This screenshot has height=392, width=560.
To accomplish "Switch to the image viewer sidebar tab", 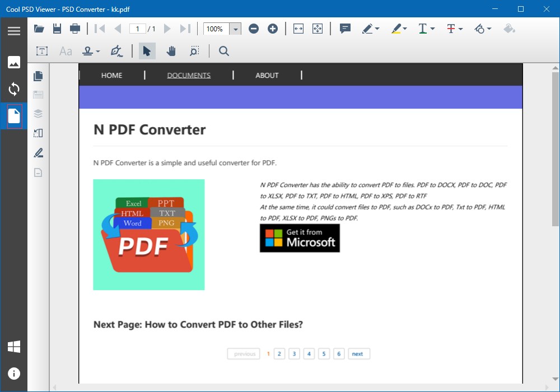I will (x=14, y=62).
